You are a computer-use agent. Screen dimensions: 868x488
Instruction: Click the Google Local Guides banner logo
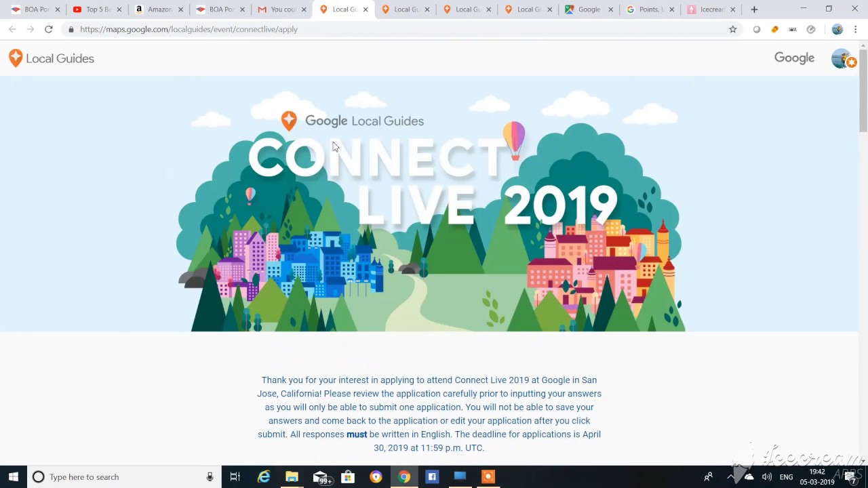(x=353, y=121)
